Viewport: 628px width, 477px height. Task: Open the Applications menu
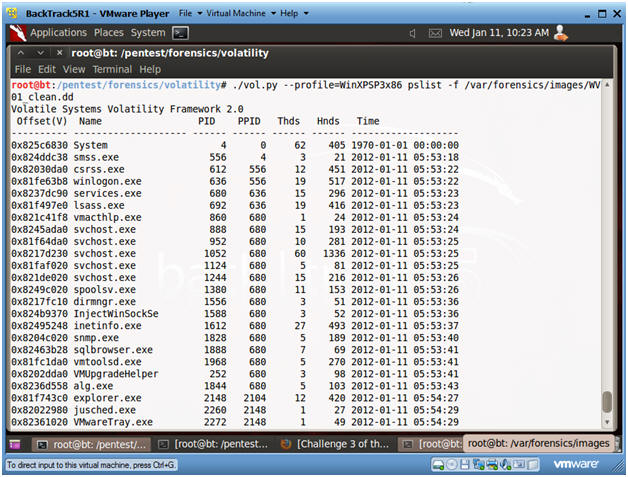[58, 33]
